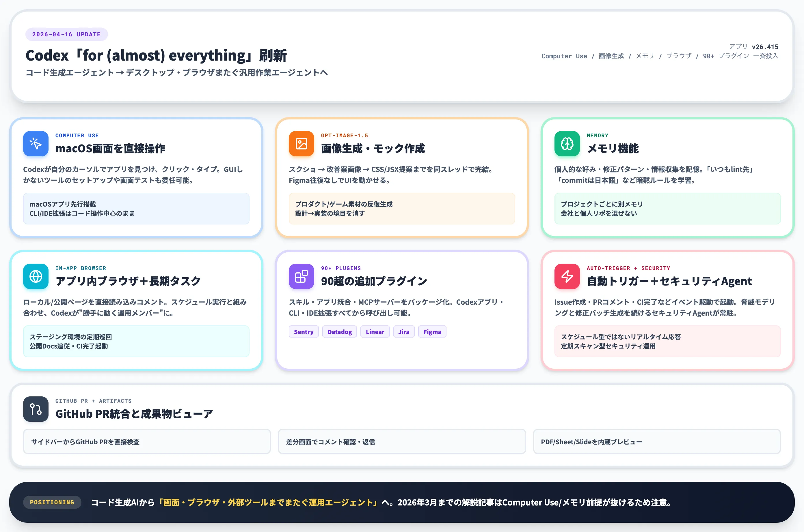Click the Datadog plugin tag

pyautogui.click(x=339, y=331)
